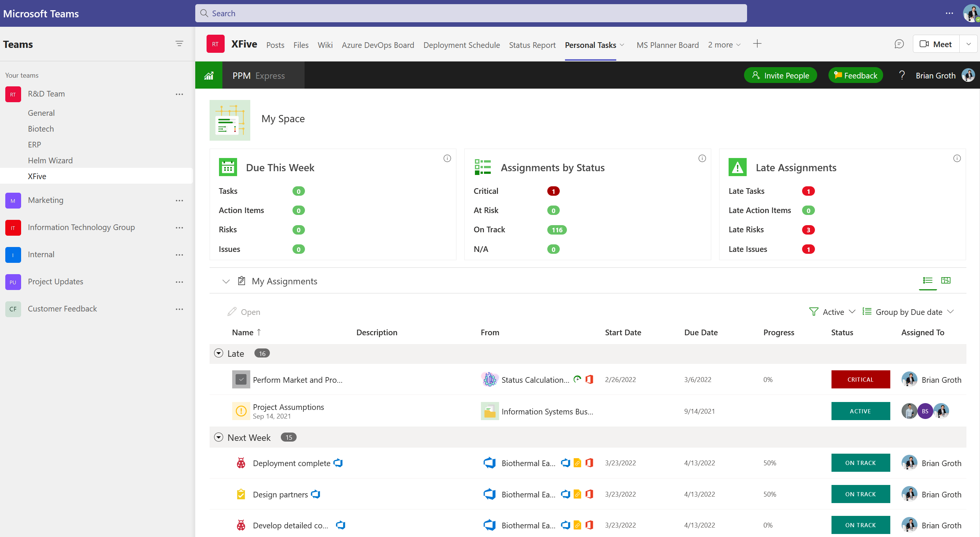Click the Project Assumptions warning icon
Screen dimensions: 980x537
point(241,411)
